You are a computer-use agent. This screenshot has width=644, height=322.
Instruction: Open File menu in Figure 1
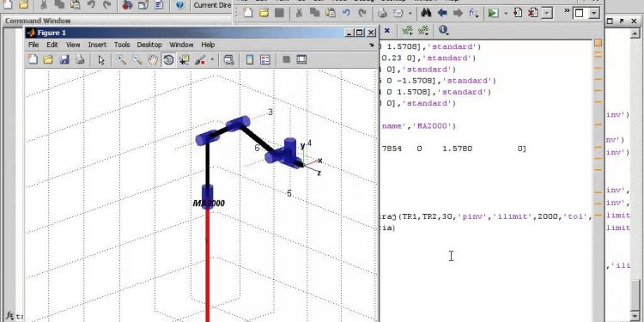coord(33,45)
